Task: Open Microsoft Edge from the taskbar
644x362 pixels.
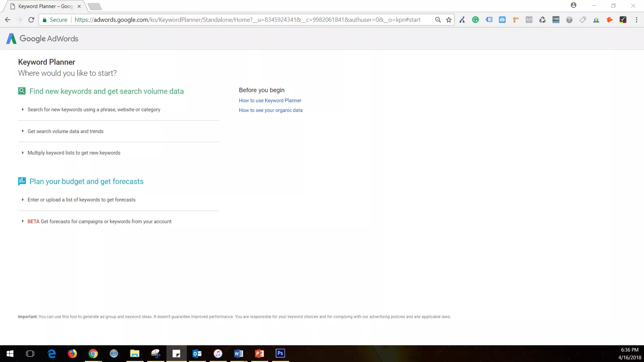Action: [x=52, y=353]
